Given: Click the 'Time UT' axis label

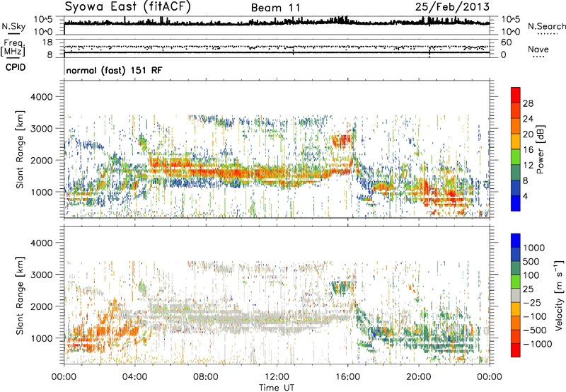Looking at the screenshot, I should tap(277, 388).
